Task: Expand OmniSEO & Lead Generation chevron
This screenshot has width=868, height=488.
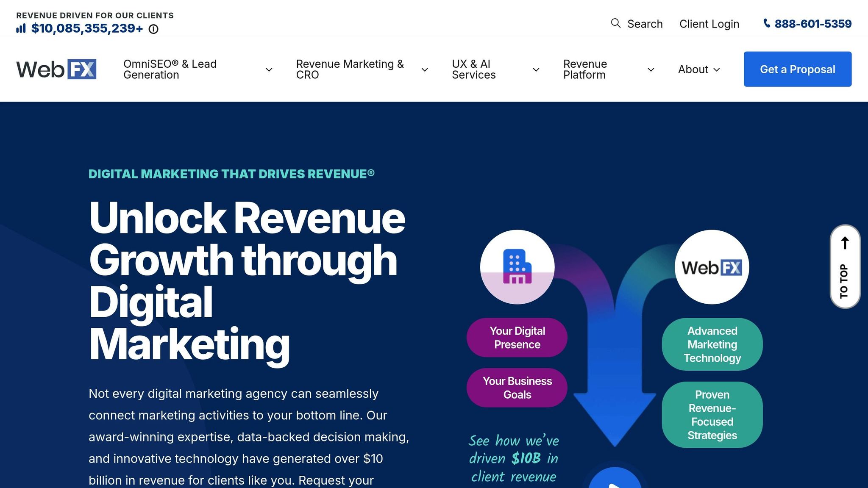Action: [x=269, y=70]
